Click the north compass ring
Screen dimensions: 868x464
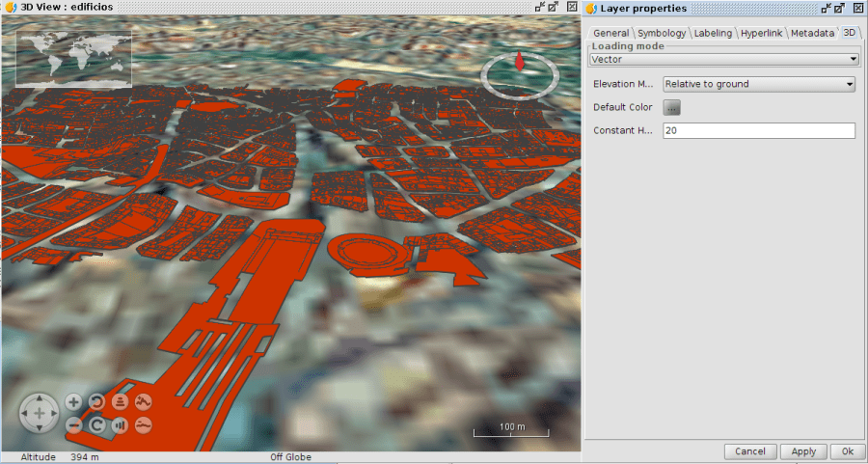(519, 72)
